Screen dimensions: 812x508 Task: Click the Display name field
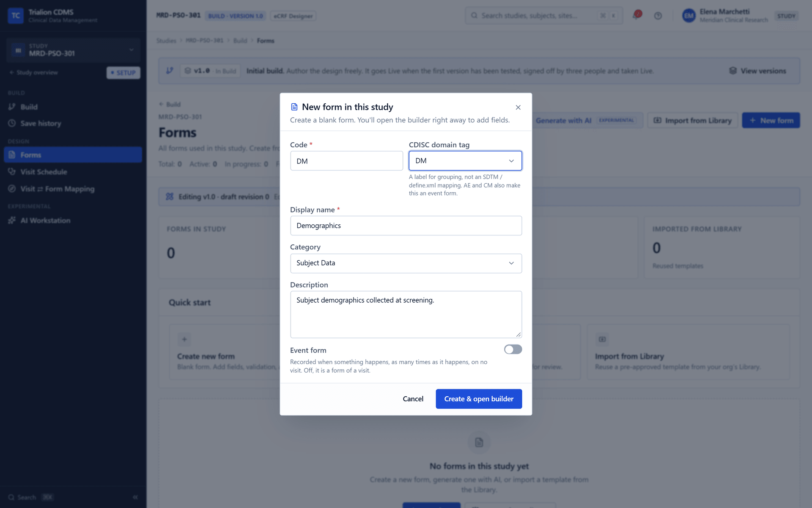[x=406, y=226]
